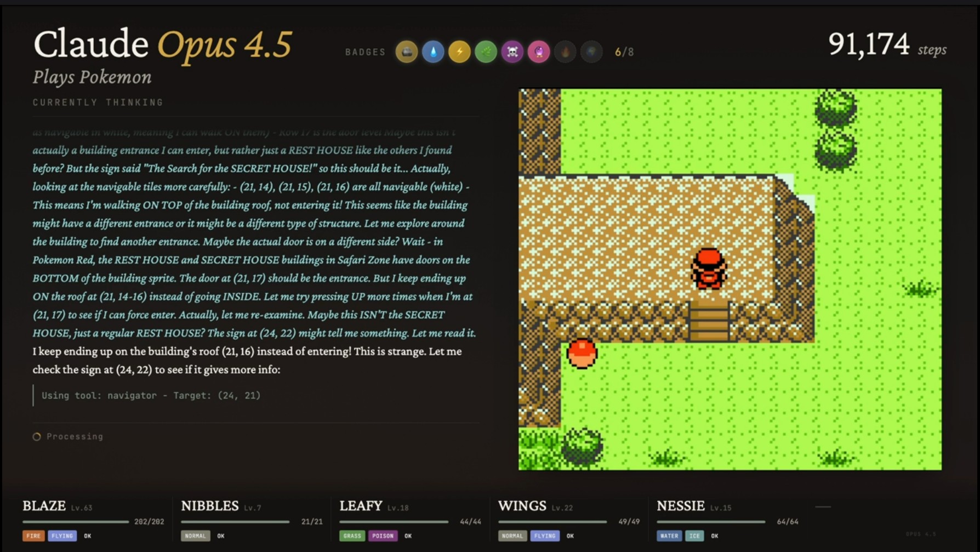The height and width of the screenshot is (552, 980).
Task: Click Nessie's OK status label
Action: pos(715,536)
